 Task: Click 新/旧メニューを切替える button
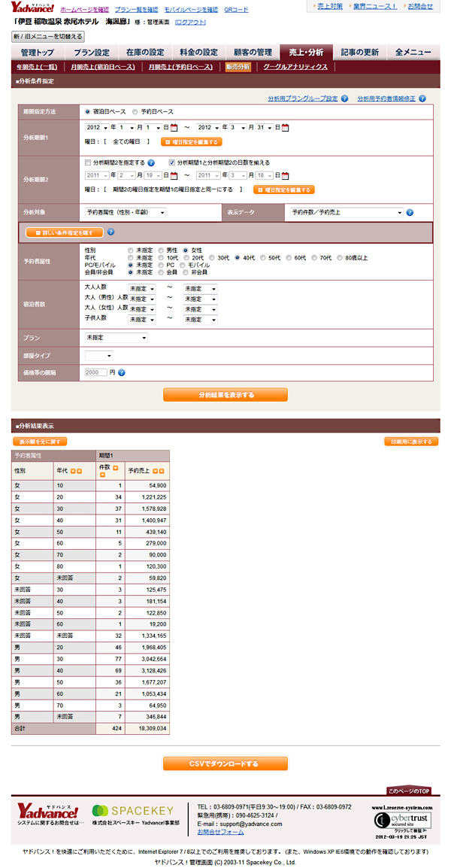coord(47,37)
